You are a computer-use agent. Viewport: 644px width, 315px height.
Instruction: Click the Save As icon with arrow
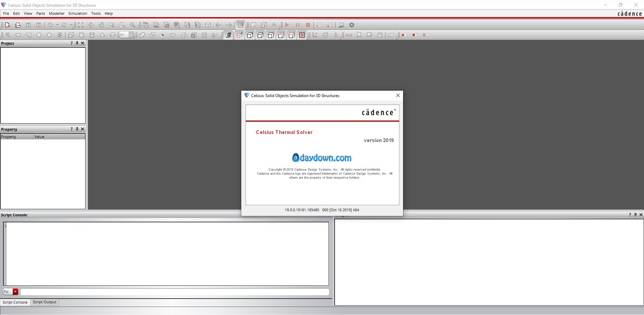pos(39,25)
